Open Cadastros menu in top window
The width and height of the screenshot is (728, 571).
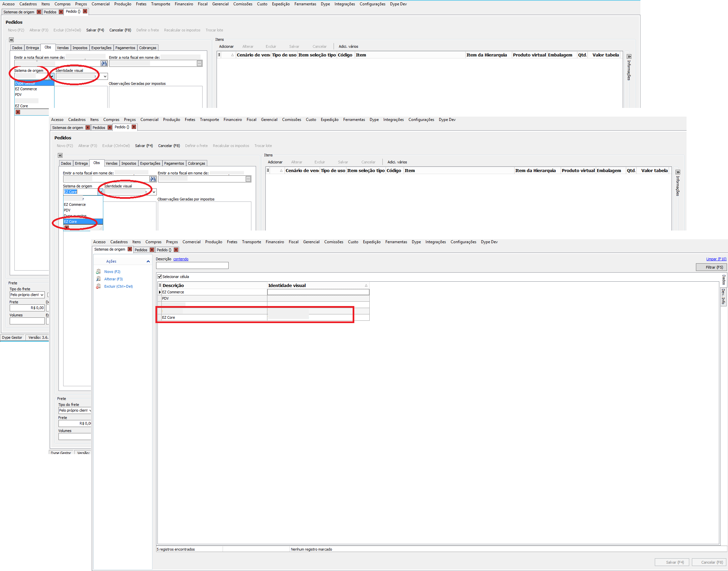point(28,4)
